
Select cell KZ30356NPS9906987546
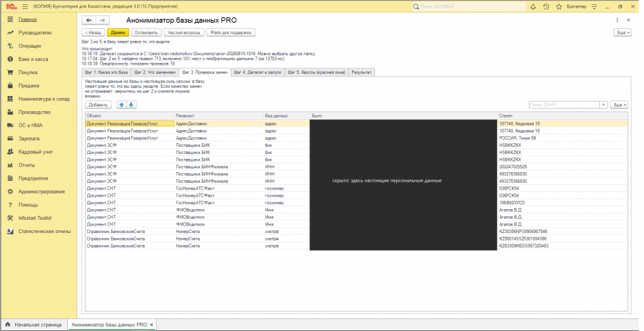coord(563,231)
